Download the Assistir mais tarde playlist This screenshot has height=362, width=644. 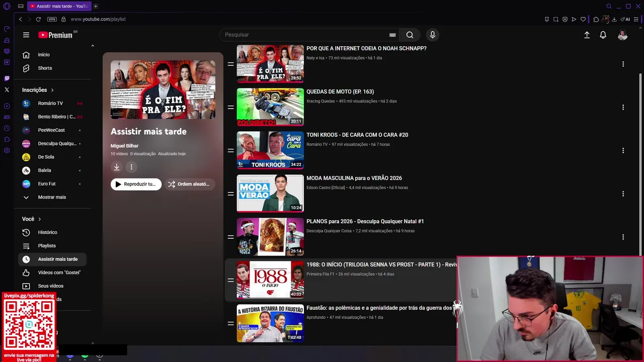[x=117, y=167]
